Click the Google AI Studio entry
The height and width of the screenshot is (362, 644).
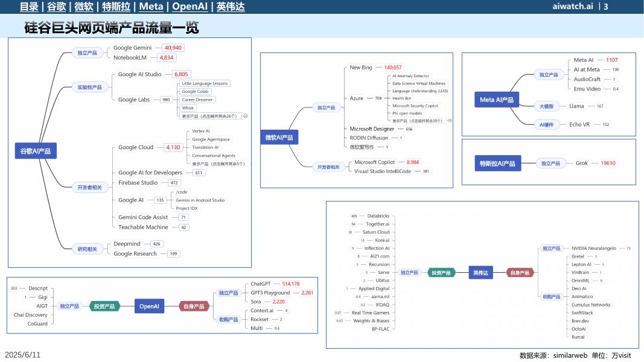click(x=139, y=74)
